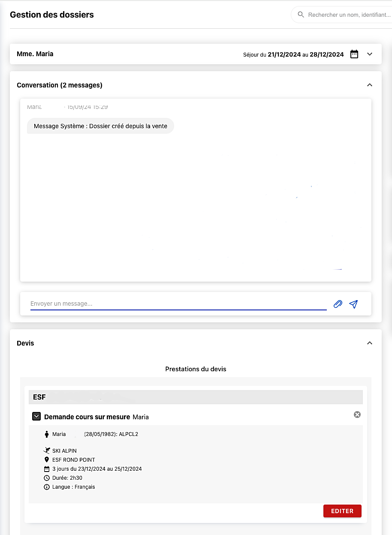Screen dimensions: 392x535
Task: Click the location pin beside ESF ROND POINT
Action: (x=47, y=460)
